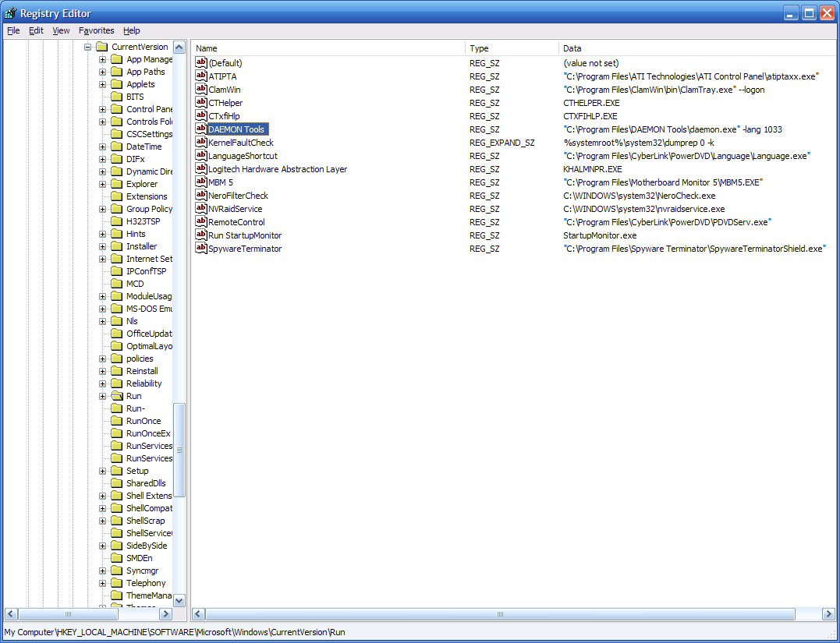Select the Run- registry key

[136, 408]
